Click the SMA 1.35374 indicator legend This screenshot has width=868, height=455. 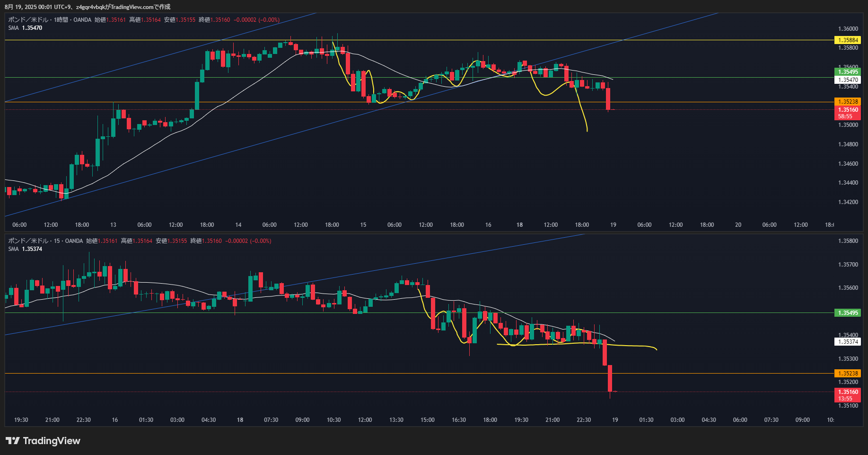25,249
